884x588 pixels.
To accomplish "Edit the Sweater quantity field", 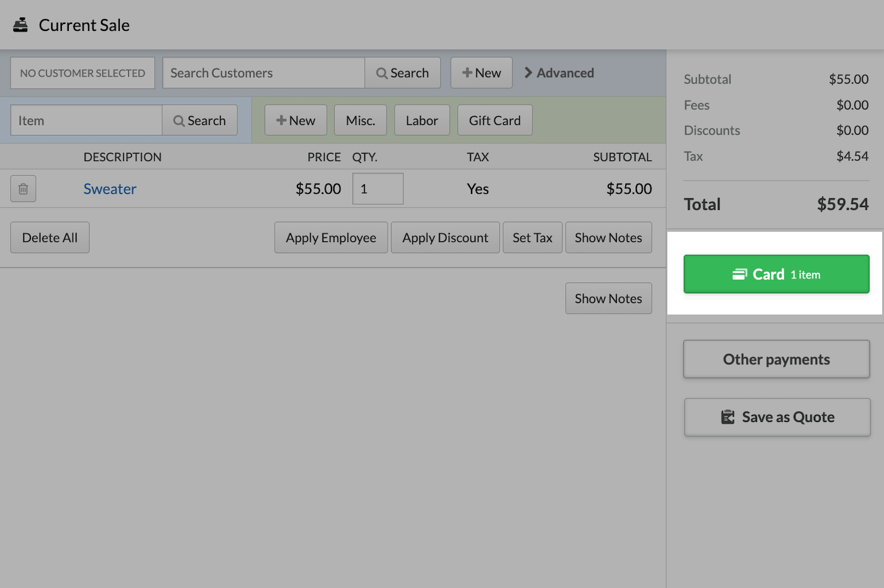I will click(378, 189).
